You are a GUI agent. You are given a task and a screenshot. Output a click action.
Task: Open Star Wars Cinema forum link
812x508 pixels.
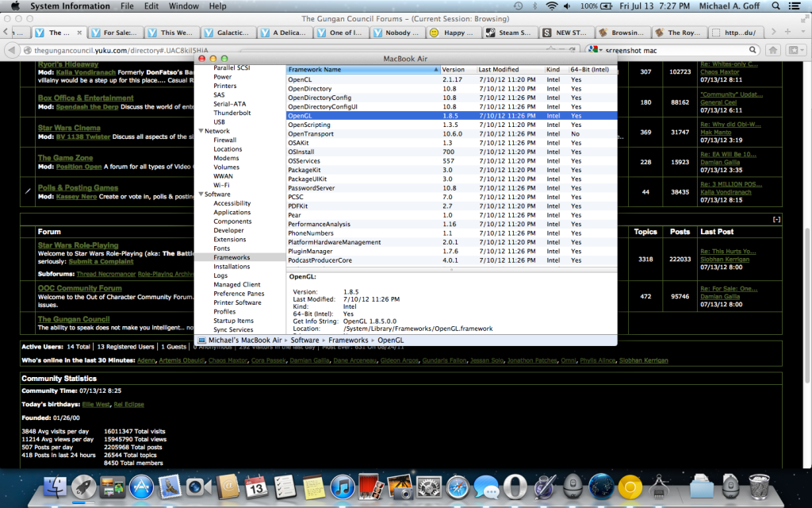click(x=69, y=128)
